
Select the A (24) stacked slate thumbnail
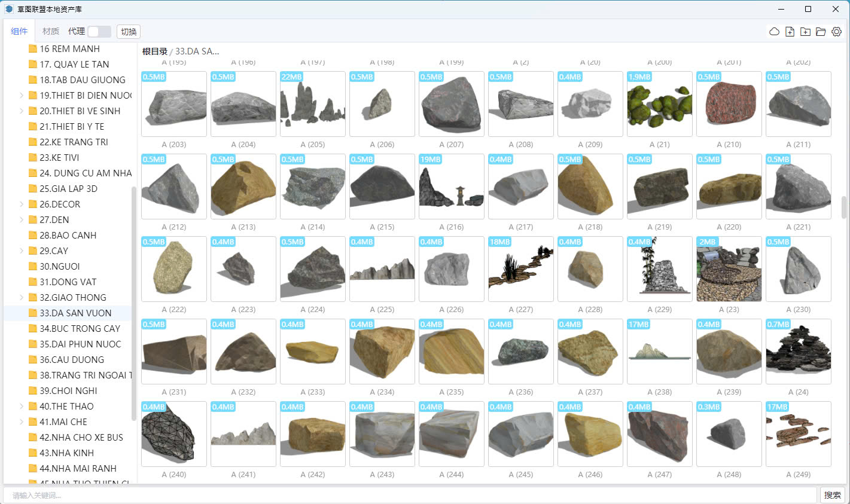point(799,352)
